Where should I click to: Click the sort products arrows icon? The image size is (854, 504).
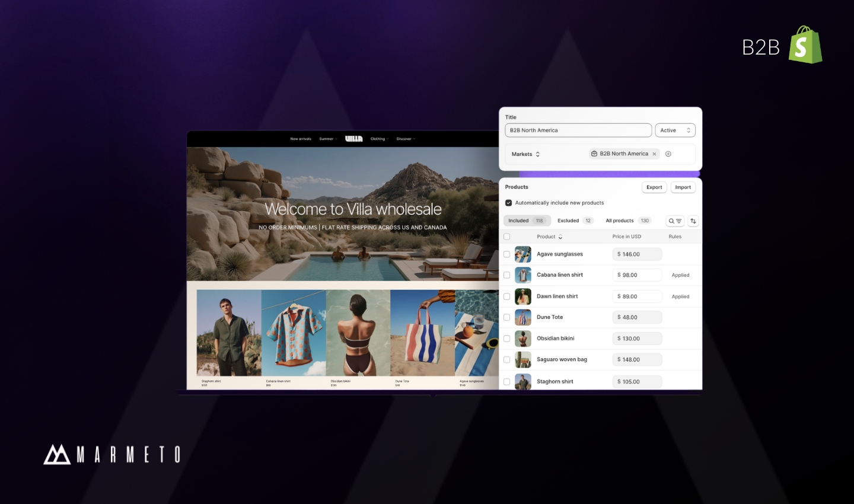[693, 221]
